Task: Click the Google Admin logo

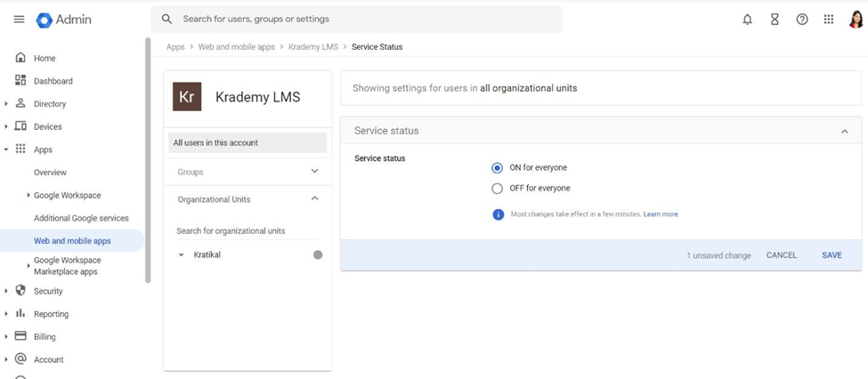Action: click(64, 20)
